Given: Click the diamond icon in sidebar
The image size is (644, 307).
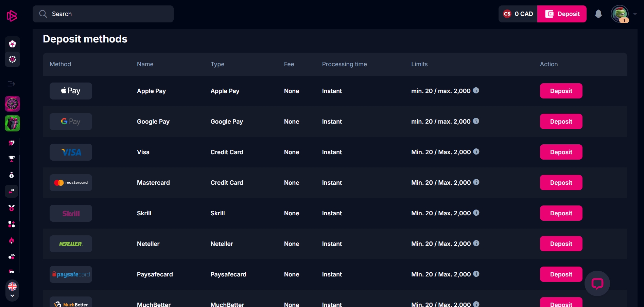Looking at the screenshot, I should tap(12, 143).
